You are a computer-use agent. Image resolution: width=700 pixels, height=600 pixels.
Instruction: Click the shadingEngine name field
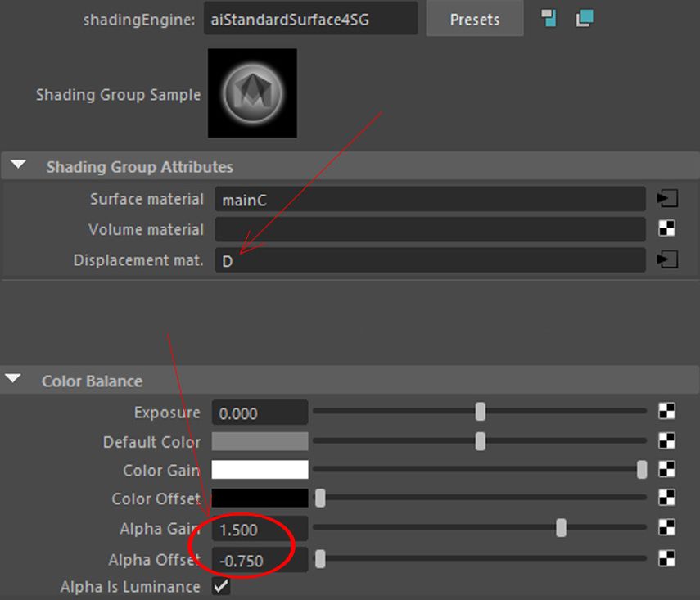tap(310, 19)
